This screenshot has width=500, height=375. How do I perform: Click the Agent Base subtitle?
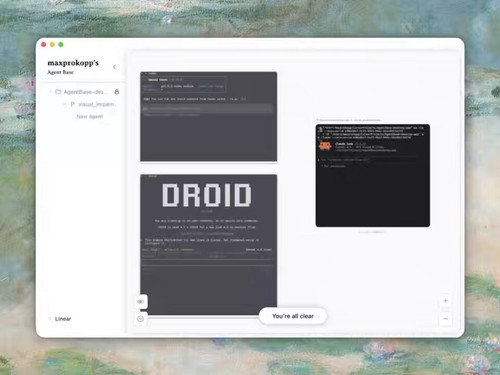pyautogui.click(x=60, y=72)
